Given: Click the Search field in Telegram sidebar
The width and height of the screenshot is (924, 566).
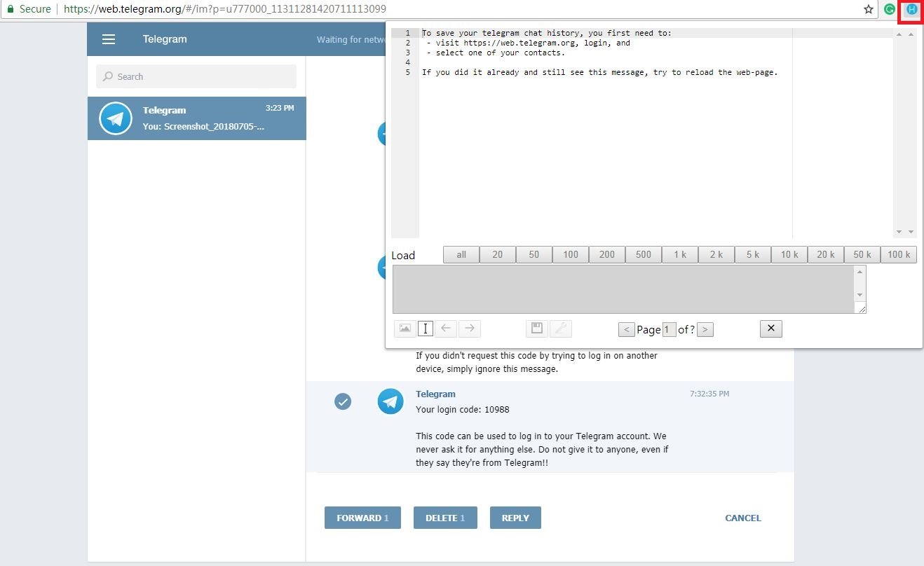Looking at the screenshot, I should pos(196,76).
